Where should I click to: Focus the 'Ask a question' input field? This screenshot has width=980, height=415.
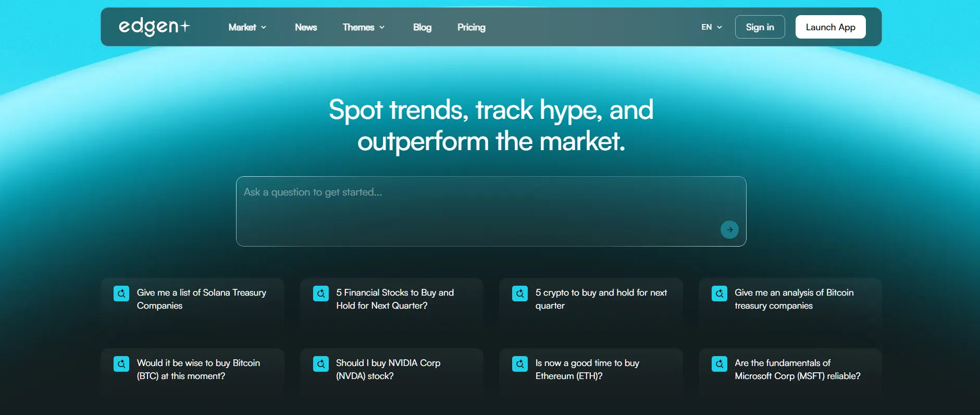point(479,209)
